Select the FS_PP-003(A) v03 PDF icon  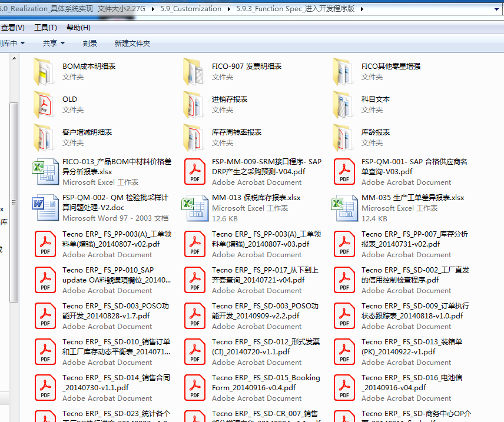click(195, 244)
